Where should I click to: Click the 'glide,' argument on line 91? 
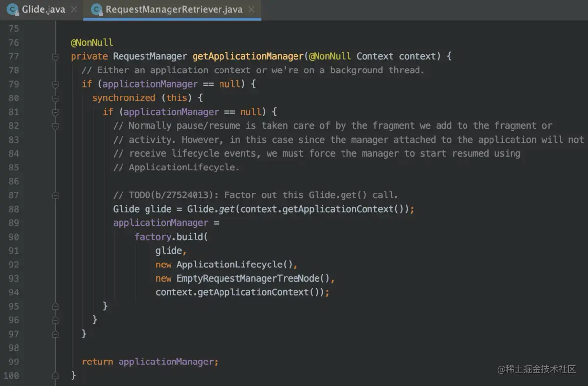tap(171, 251)
